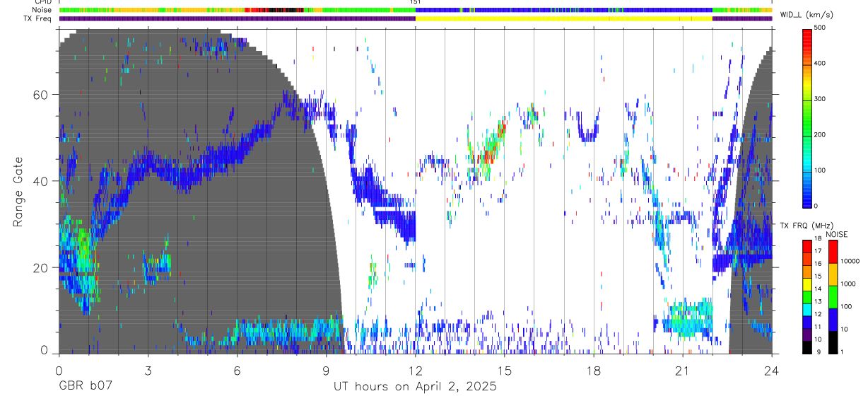This screenshot has width=868, height=401.
Task: Click the green swatch in the NOISE legend
Action: [833, 297]
